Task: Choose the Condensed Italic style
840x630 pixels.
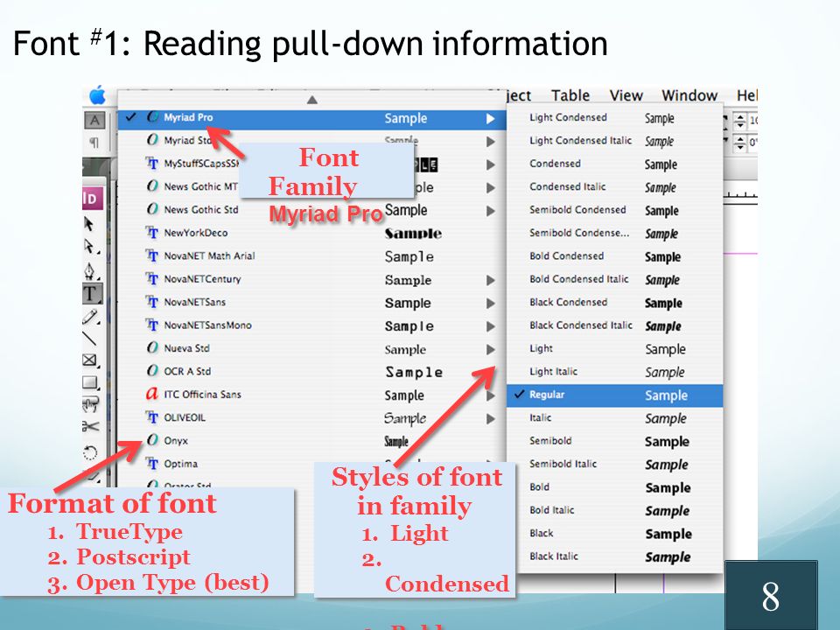Action: coord(614,187)
